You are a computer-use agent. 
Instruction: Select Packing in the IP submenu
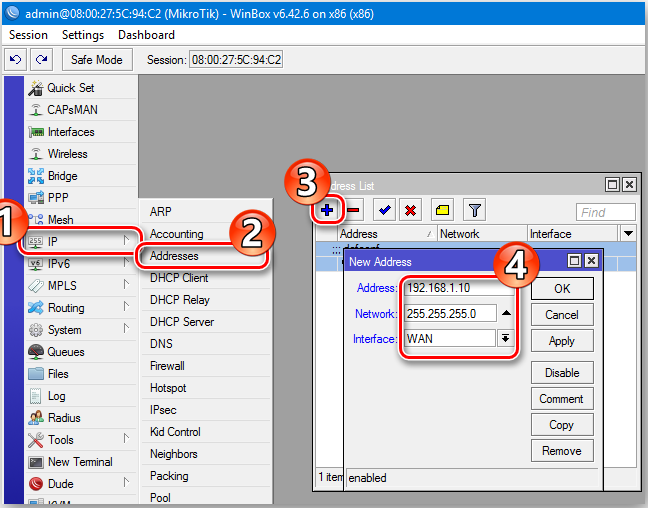coord(206,476)
